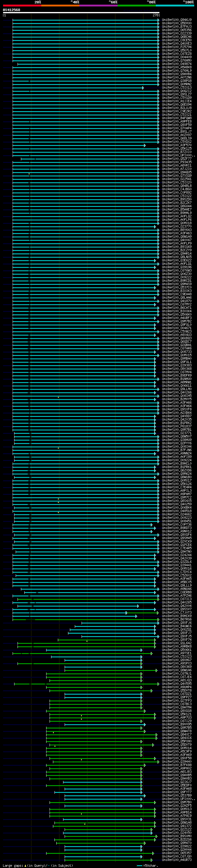Select hit label UniRef100_P61837

[x=177, y=426]
